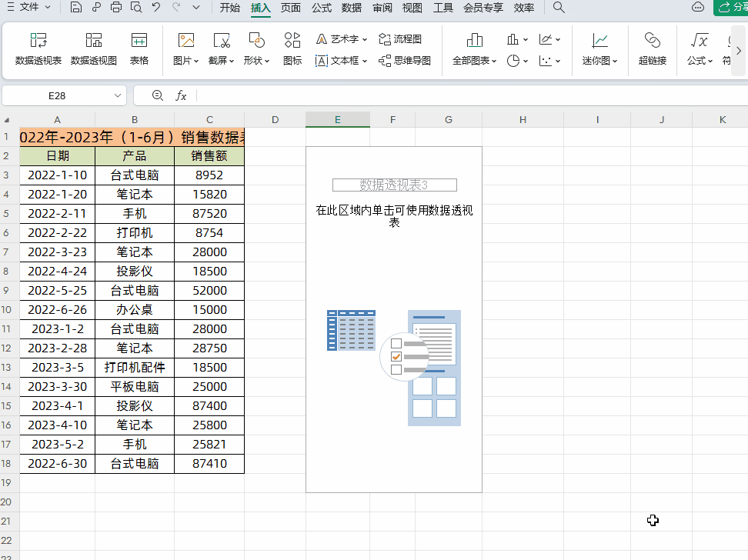The height and width of the screenshot is (560, 748).
Task: Expand the 图片 dropdown arrow
Action: (195, 61)
